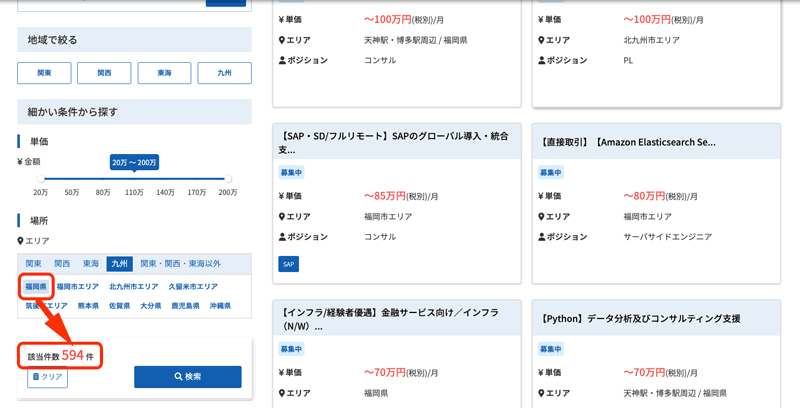
Task: Click the 110万 label on the price scale
Action: point(134,193)
